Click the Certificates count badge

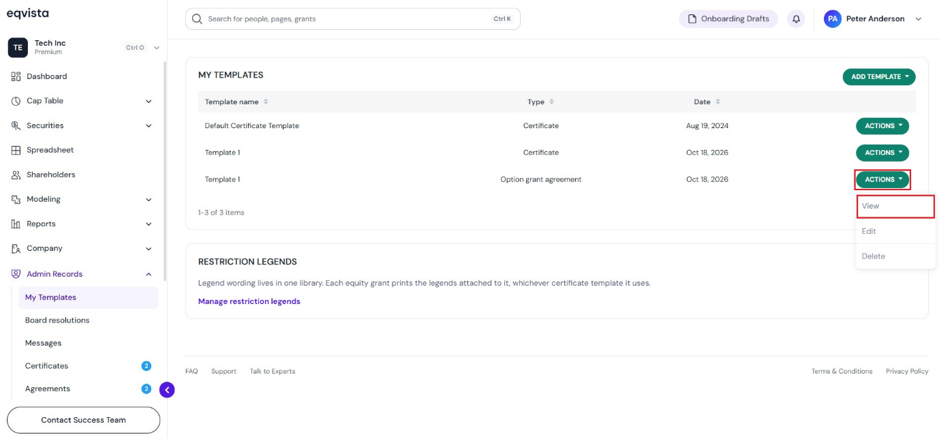[x=146, y=366]
